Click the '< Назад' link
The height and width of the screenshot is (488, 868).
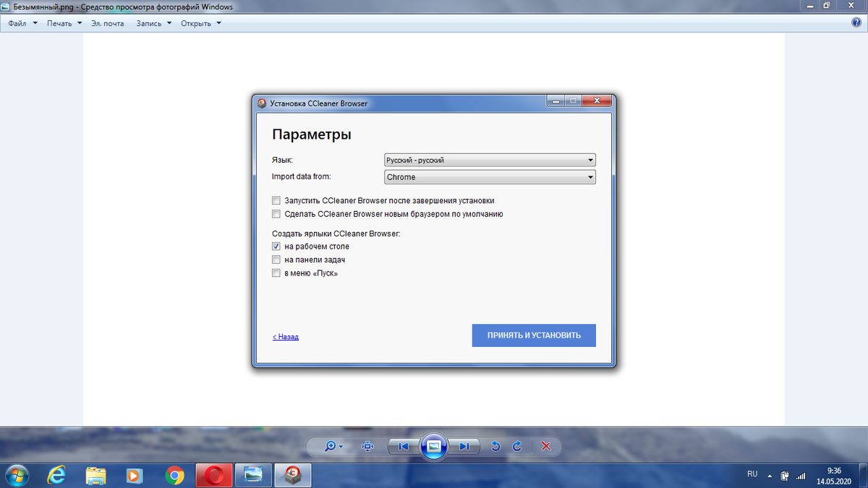click(286, 337)
